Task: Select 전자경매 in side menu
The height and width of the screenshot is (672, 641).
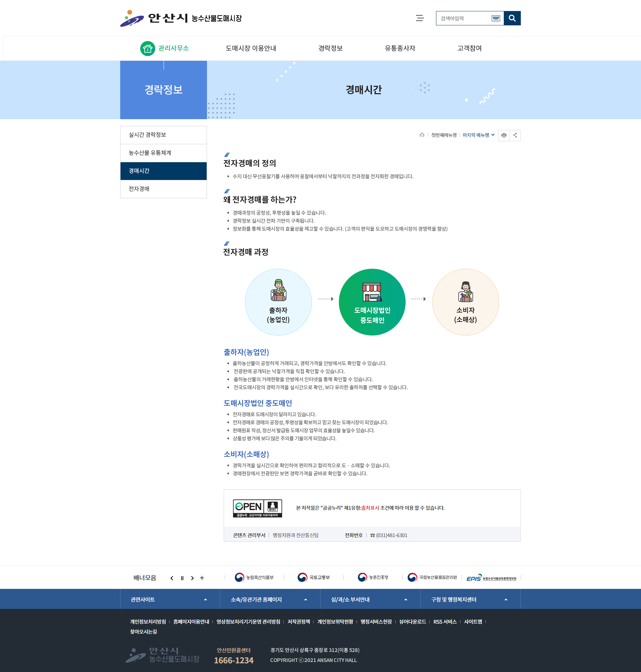Action: (x=163, y=189)
